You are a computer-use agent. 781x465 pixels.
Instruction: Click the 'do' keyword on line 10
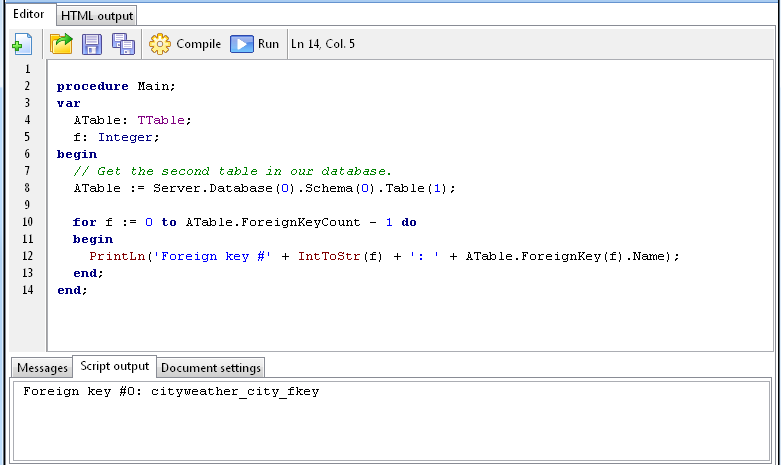pyautogui.click(x=409, y=222)
